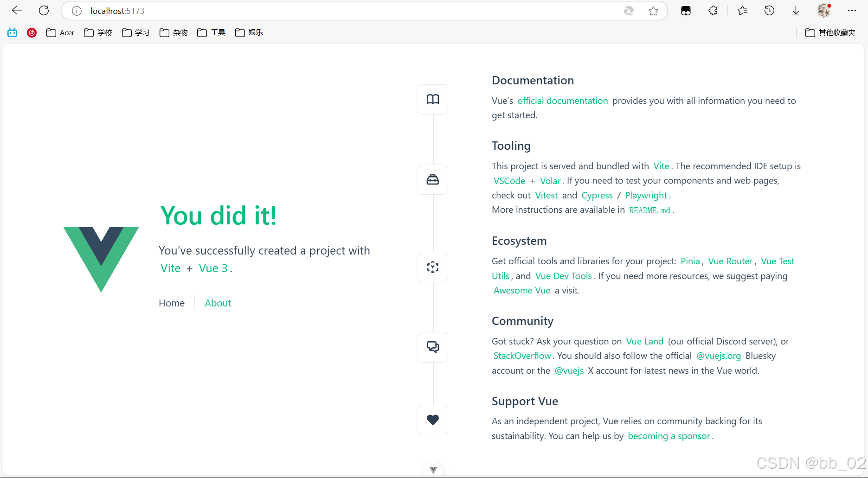
Task: Click the Ecosystem icon
Action: pyautogui.click(x=433, y=267)
